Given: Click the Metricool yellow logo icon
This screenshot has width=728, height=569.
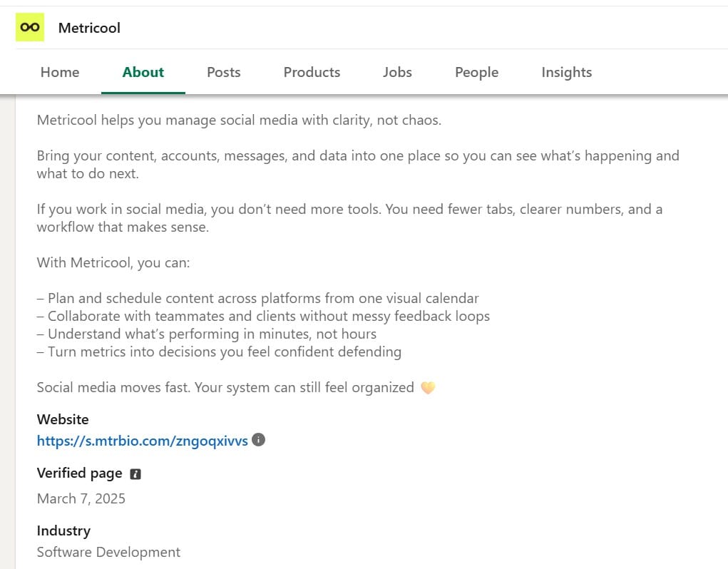Looking at the screenshot, I should 30,27.
